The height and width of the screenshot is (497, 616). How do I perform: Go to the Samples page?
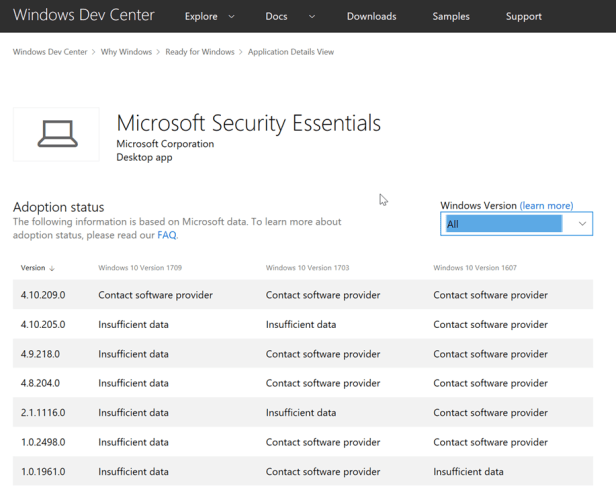(451, 17)
